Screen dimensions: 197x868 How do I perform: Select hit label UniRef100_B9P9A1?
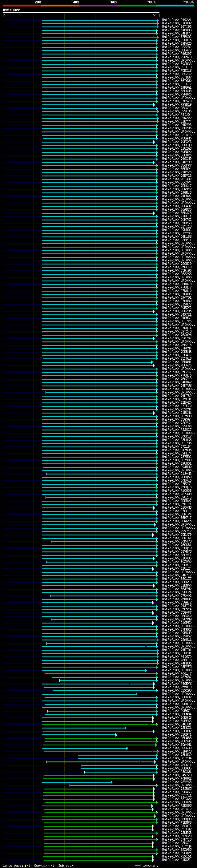click(176, 88)
